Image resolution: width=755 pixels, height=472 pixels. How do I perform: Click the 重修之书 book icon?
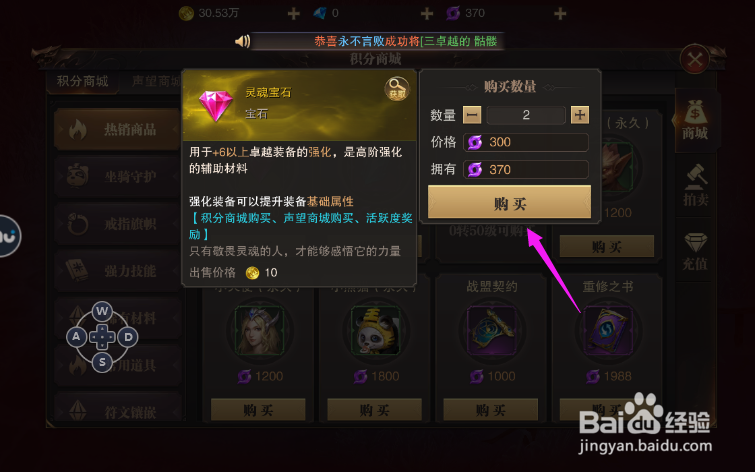(x=608, y=331)
